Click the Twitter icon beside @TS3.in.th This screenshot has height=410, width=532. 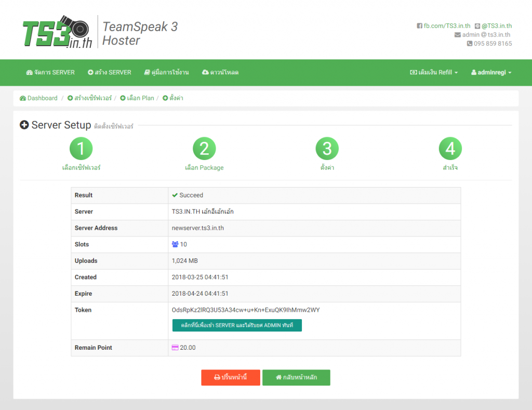pyautogui.click(x=478, y=25)
